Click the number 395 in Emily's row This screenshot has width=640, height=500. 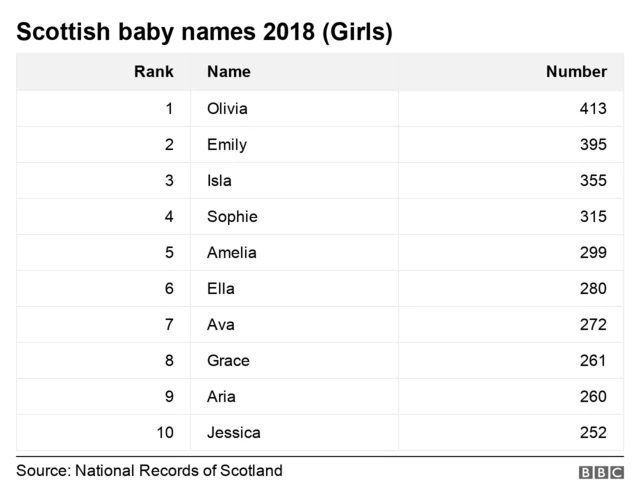point(593,144)
